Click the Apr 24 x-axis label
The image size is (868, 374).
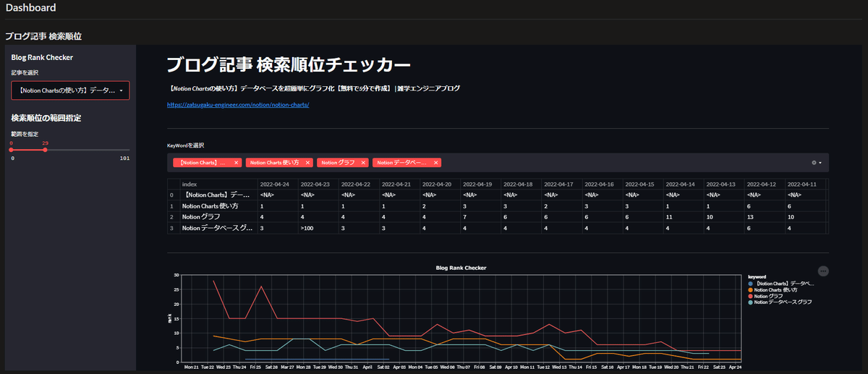[736, 367]
